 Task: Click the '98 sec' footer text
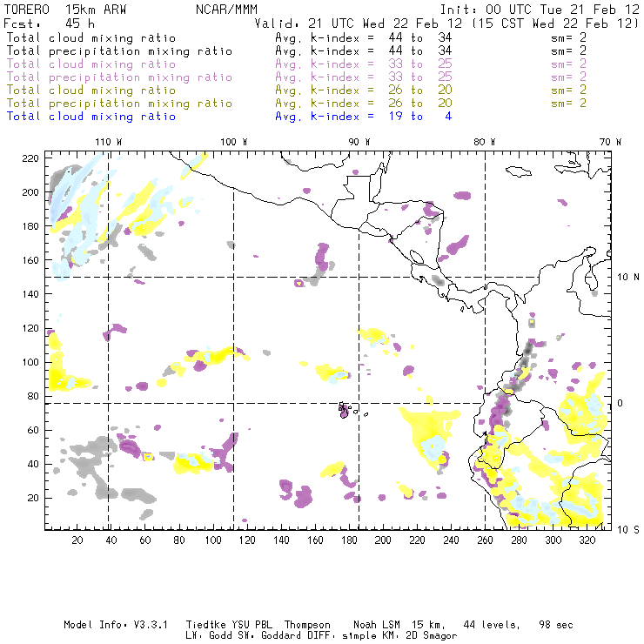click(556, 625)
